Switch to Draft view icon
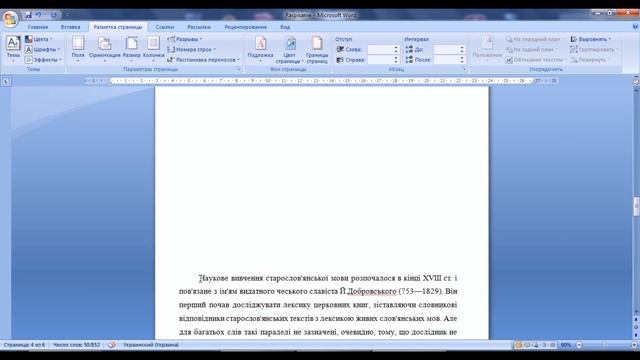 (x=553, y=345)
